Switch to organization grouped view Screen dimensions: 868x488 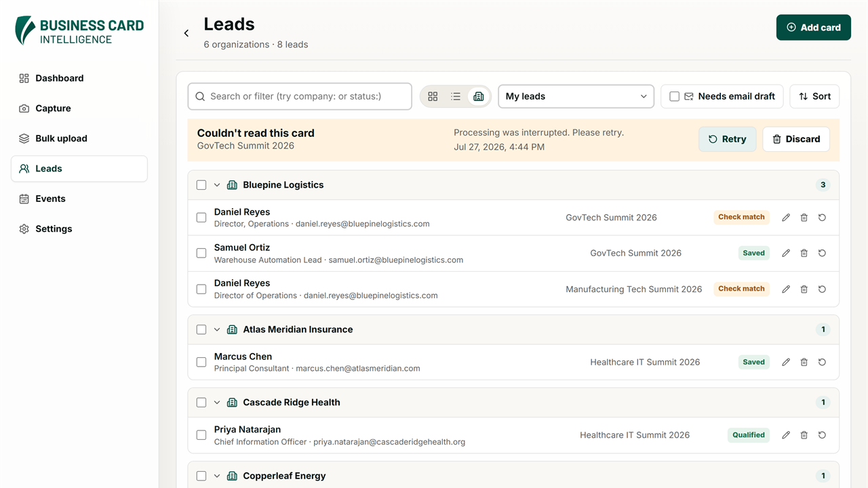click(x=479, y=96)
